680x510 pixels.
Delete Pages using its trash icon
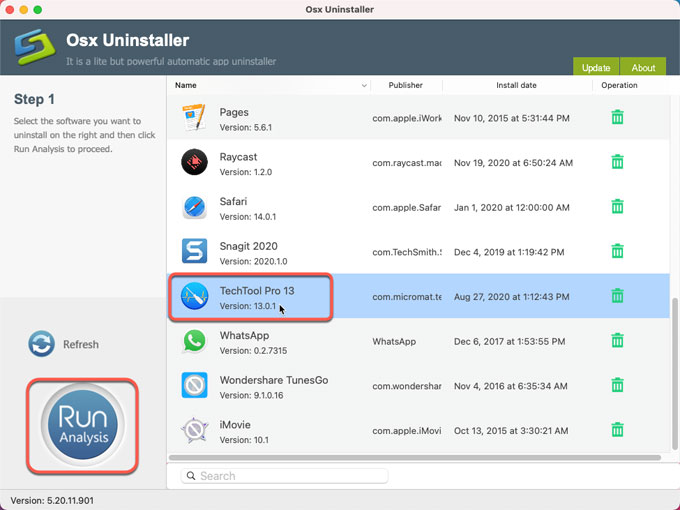point(617,117)
